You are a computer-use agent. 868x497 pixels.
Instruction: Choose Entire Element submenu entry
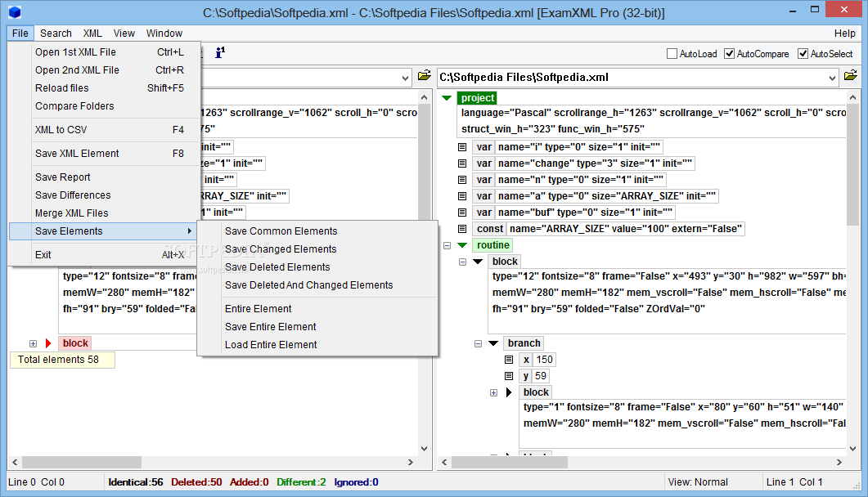317,309
